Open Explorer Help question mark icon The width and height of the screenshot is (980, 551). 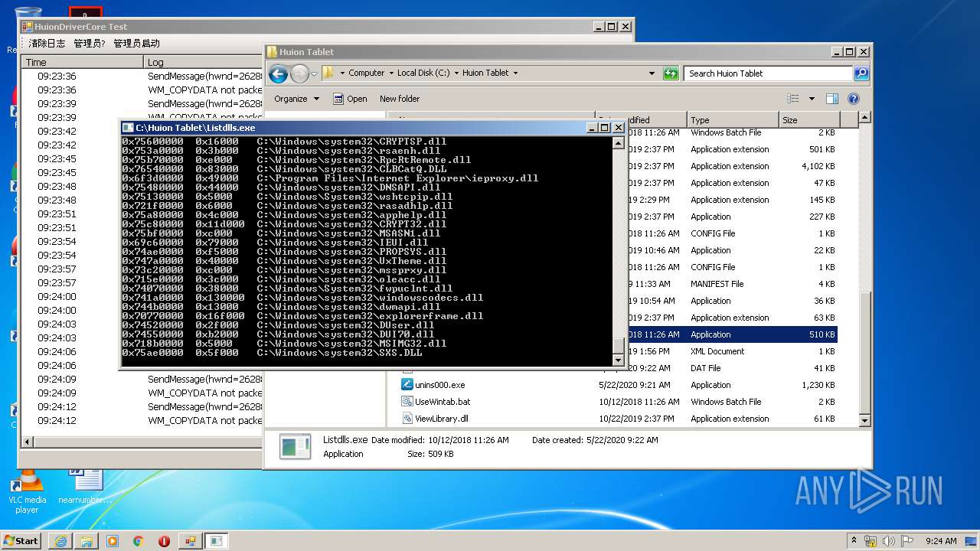[x=854, y=99]
